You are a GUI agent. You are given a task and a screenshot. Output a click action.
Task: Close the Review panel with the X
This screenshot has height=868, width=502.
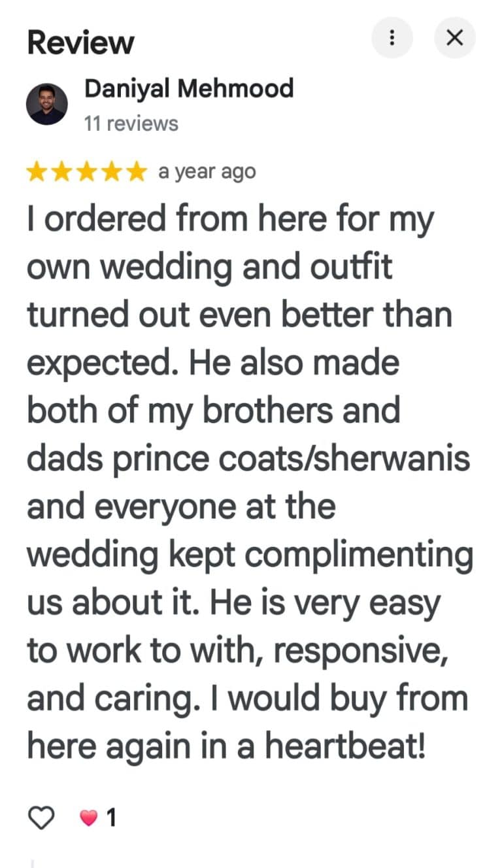(x=454, y=37)
